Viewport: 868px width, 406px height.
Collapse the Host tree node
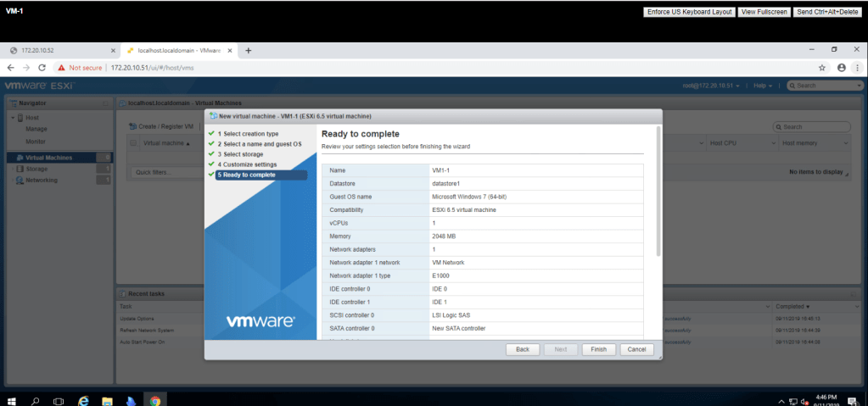click(x=12, y=117)
